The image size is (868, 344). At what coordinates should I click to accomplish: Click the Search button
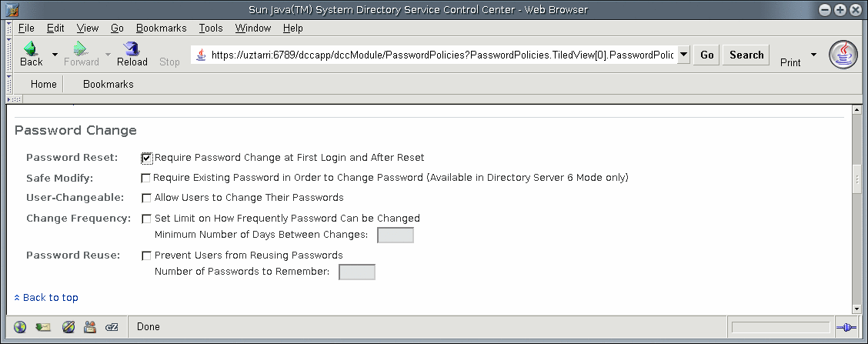pyautogui.click(x=746, y=55)
